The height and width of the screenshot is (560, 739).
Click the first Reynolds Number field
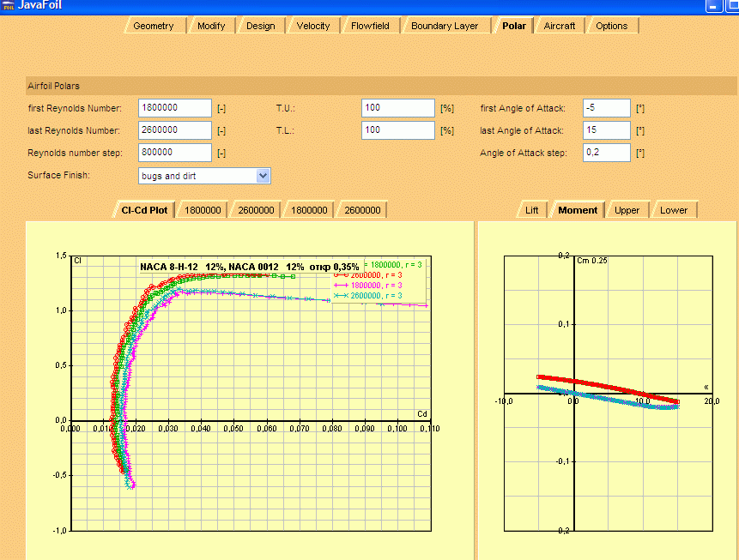click(174, 108)
